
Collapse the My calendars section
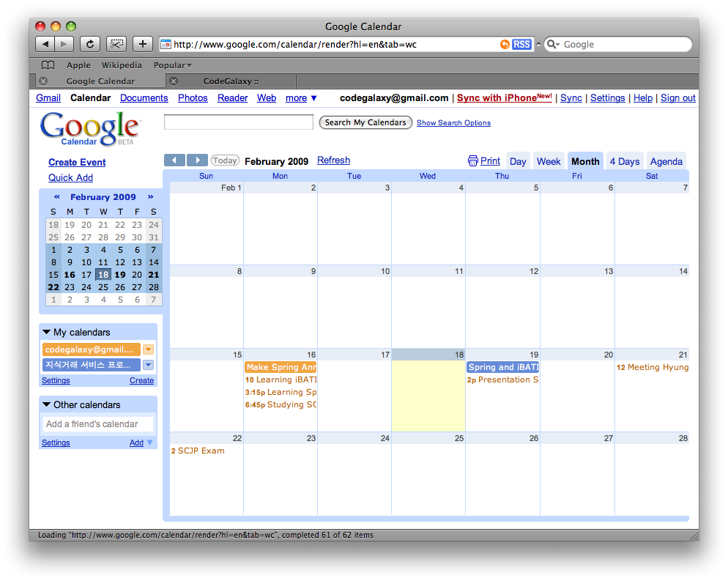point(46,332)
